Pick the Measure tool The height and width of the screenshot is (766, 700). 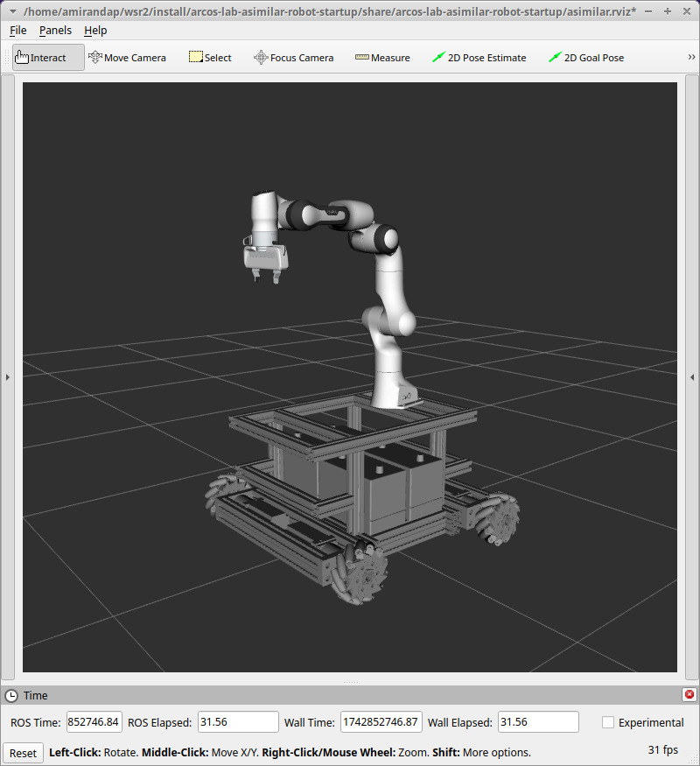tap(382, 58)
